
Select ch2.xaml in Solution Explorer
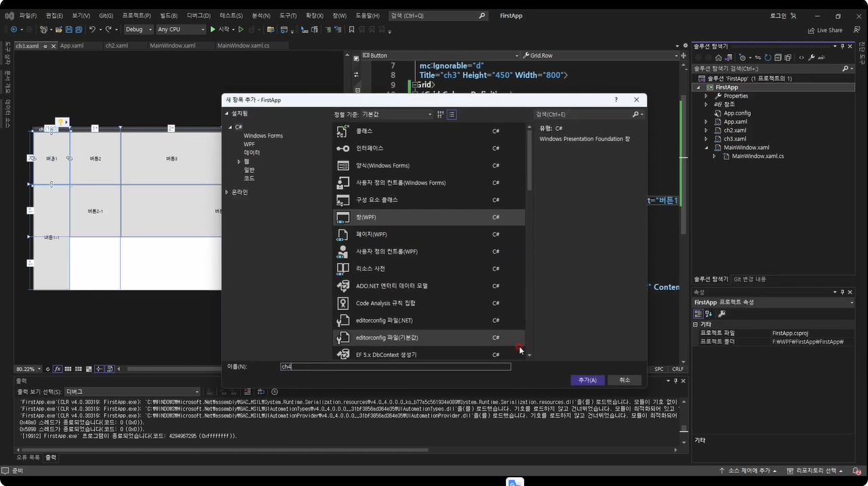tap(734, 130)
